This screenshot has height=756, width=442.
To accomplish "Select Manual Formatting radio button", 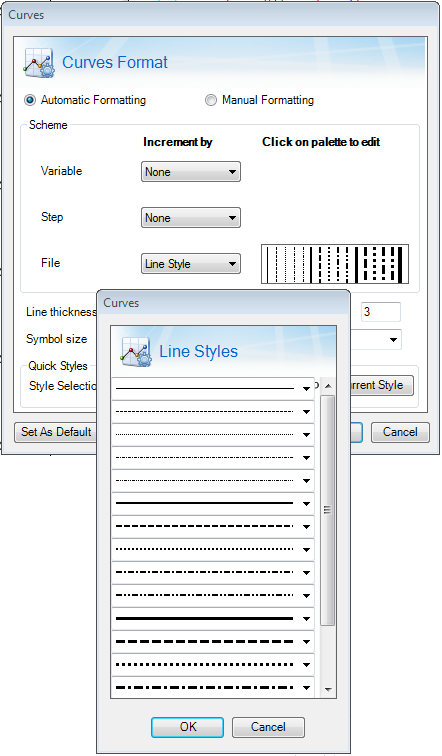I will (211, 100).
